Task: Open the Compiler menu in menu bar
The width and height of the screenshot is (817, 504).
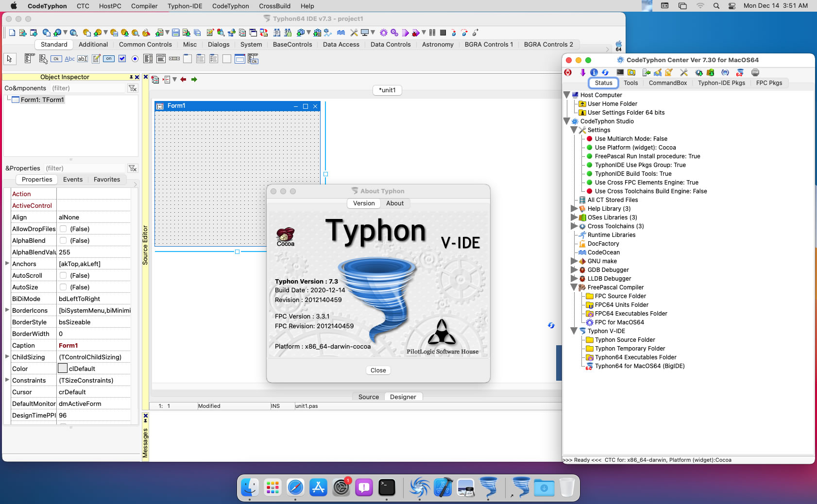Action: (144, 6)
